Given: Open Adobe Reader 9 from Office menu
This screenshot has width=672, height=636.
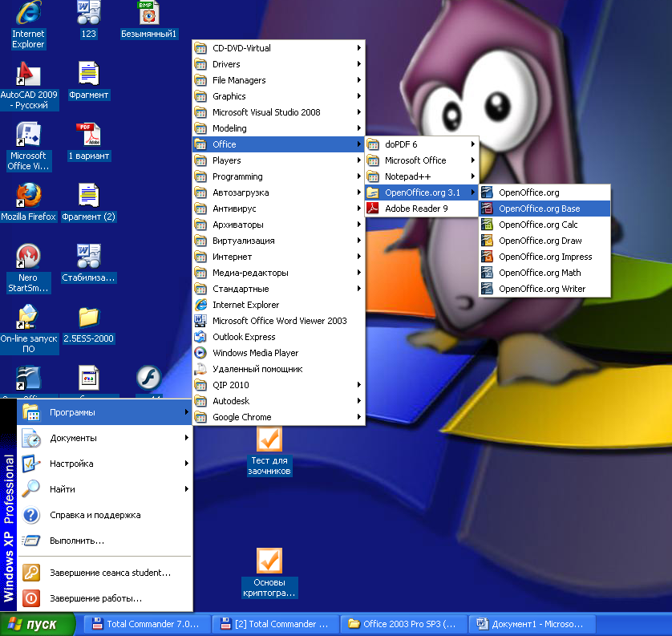Looking at the screenshot, I should tap(421, 209).
